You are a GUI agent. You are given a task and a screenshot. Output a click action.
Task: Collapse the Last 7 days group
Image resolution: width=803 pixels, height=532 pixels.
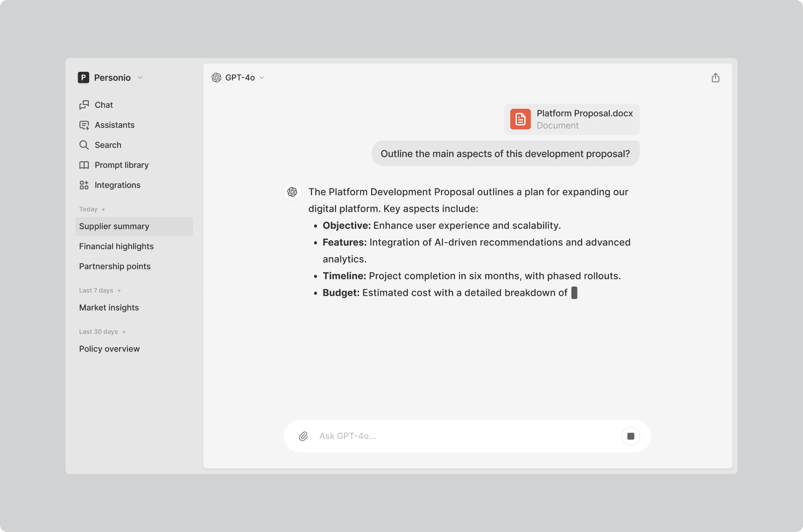click(x=119, y=291)
